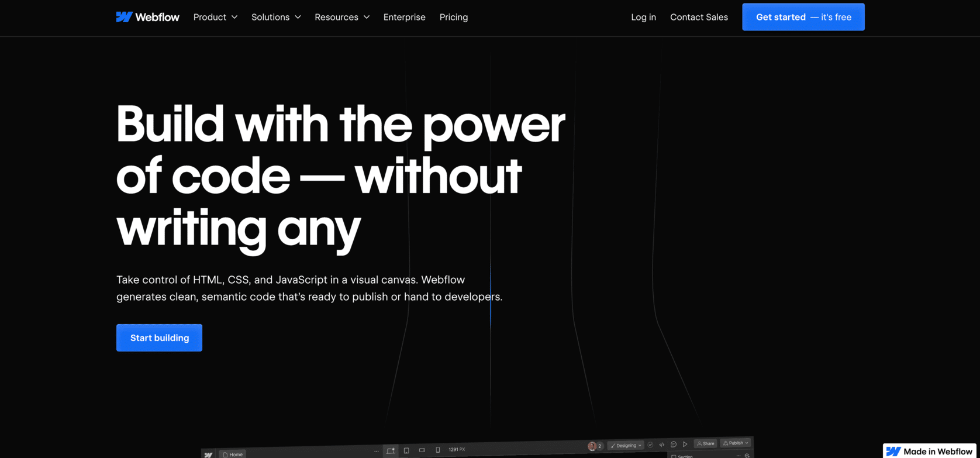The height and width of the screenshot is (458, 980).
Task: Open the comments bubble icon
Action: tap(674, 444)
